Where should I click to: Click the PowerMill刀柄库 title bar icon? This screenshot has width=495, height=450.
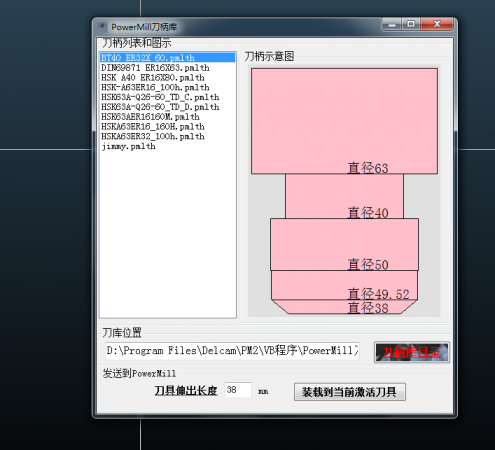pyautogui.click(x=102, y=27)
